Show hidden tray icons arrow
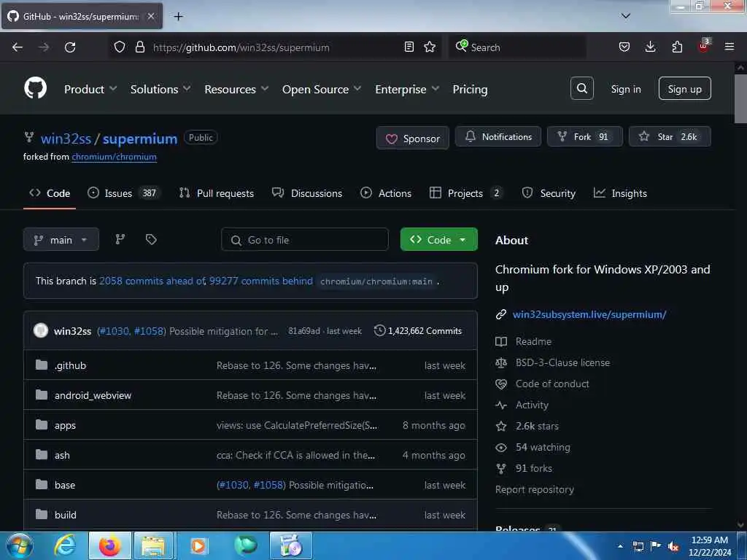747x560 pixels. (x=620, y=546)
